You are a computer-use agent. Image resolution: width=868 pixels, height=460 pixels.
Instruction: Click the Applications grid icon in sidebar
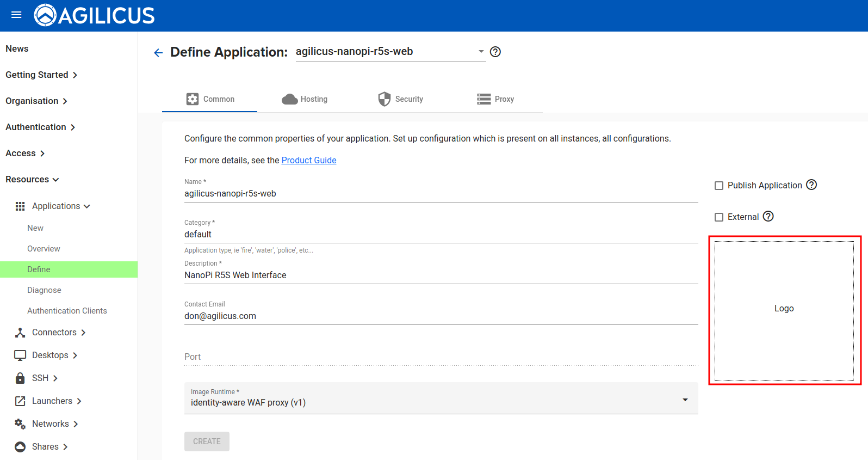tap(20, 206)
